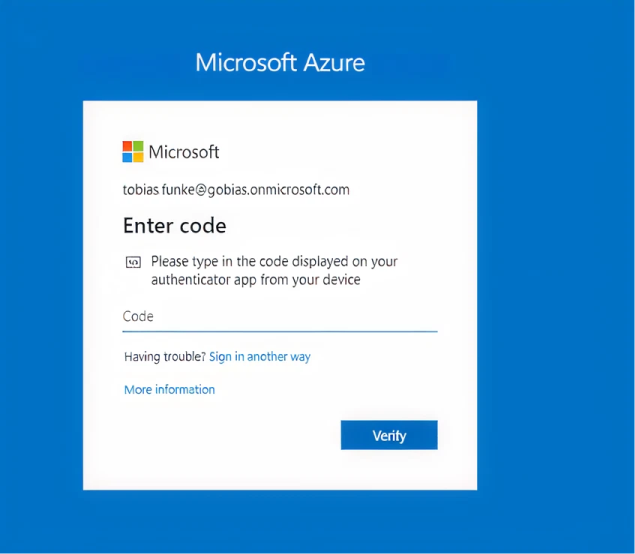Click the tobias.funke@gobias.onmicrosoft.com account text
The width and height of the screenshot is (635, 554).
(236, 190)
